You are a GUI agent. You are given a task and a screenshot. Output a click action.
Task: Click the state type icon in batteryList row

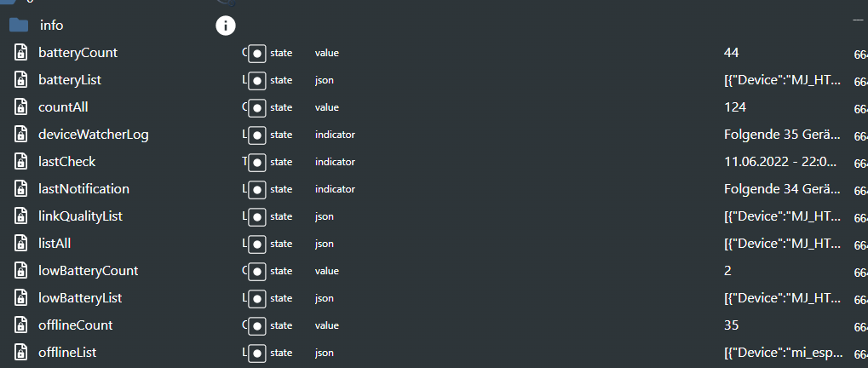click(x=257, y=80)
